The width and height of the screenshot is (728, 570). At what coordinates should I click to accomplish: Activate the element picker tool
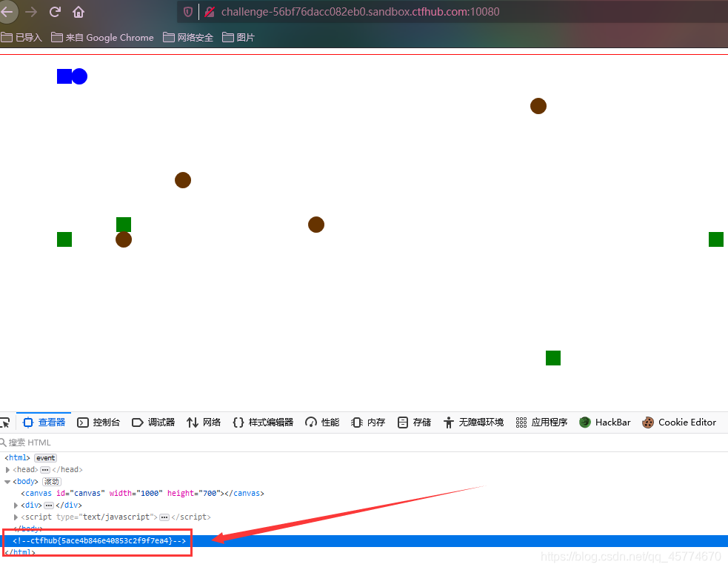tap(4, 422)
